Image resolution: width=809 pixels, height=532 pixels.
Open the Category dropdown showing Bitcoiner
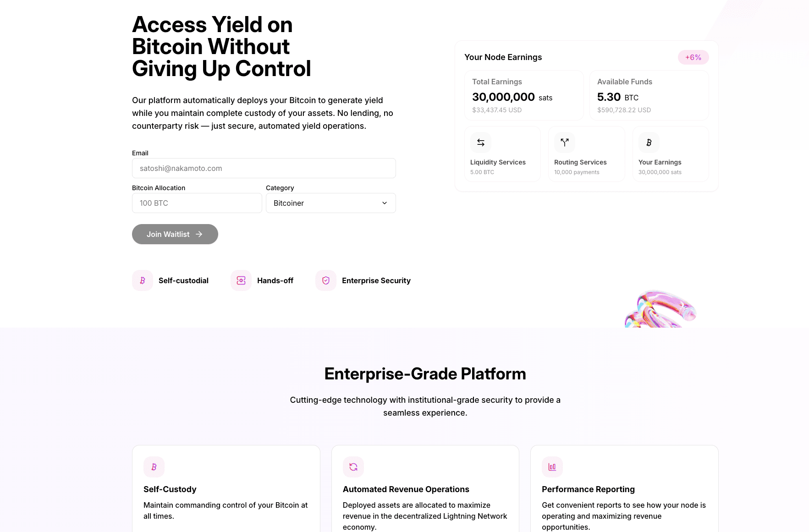pyautogui.click(x=330, y=203)
